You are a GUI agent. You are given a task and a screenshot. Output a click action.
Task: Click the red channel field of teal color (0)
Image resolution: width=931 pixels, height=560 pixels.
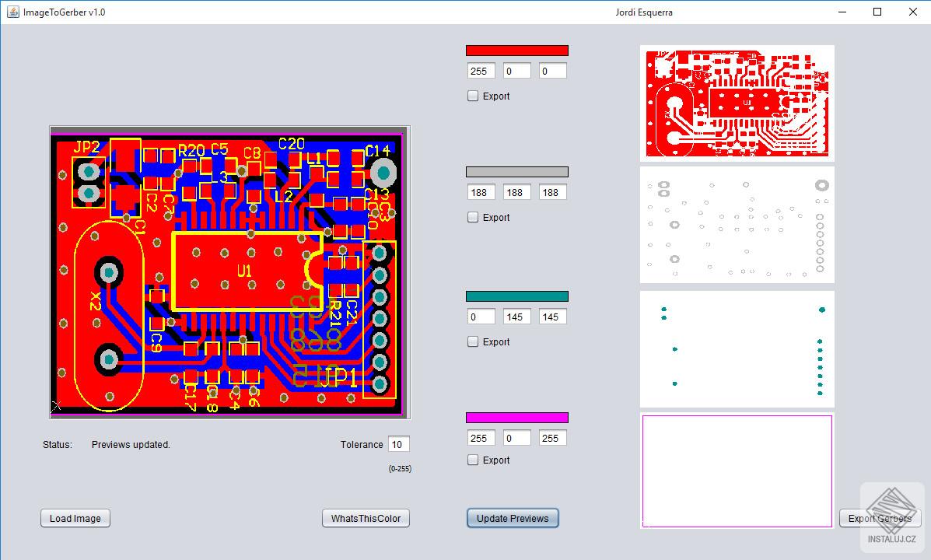click(481, 317)
